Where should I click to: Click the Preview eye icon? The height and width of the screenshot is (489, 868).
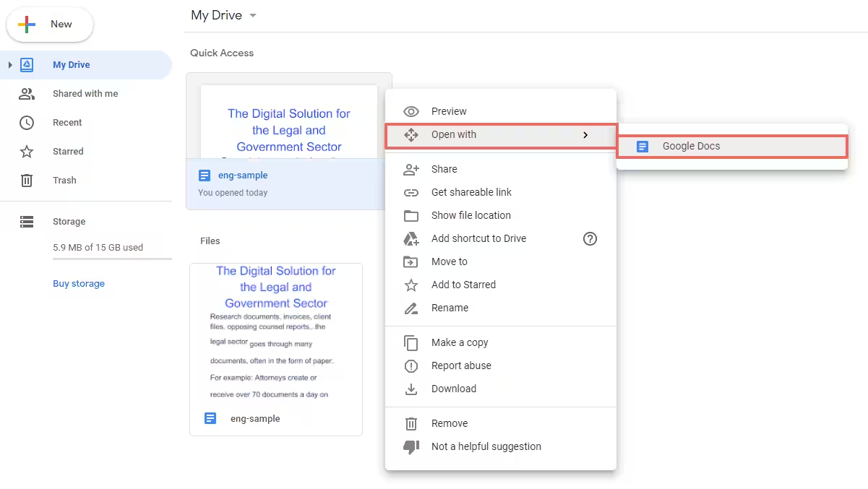pyautogui.click(x=411, y=111)
